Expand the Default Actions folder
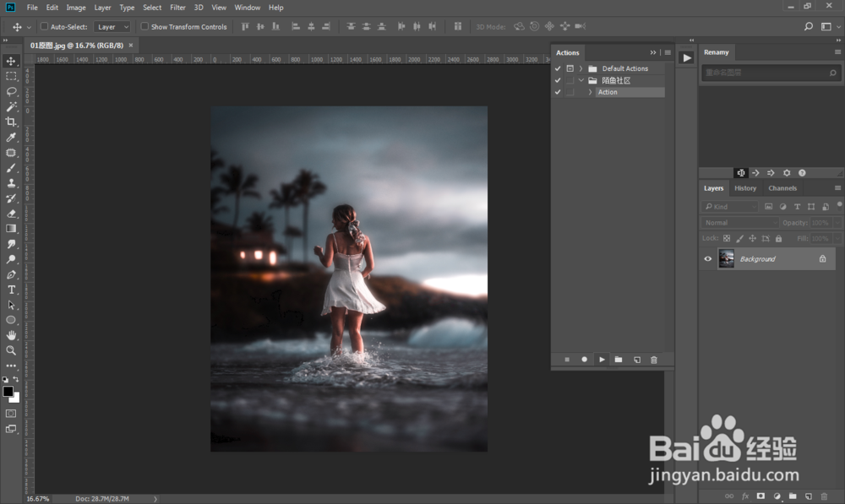 click(x=581, y=68)
